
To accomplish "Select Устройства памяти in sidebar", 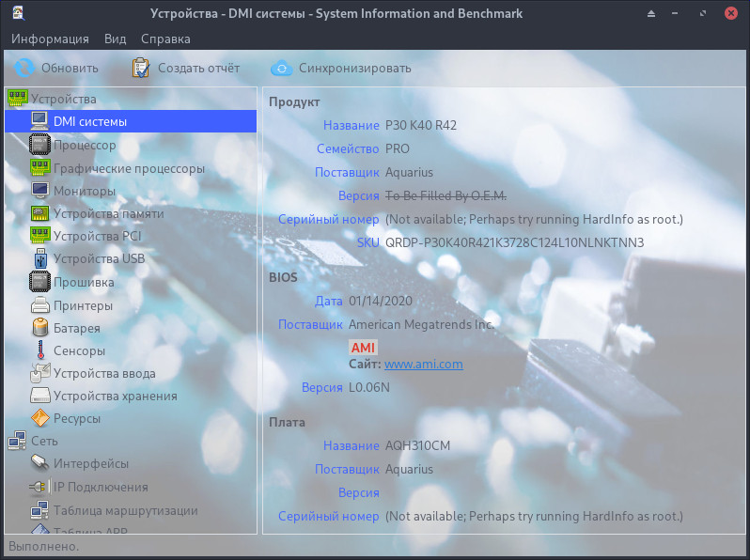I will tap(109, 213).
